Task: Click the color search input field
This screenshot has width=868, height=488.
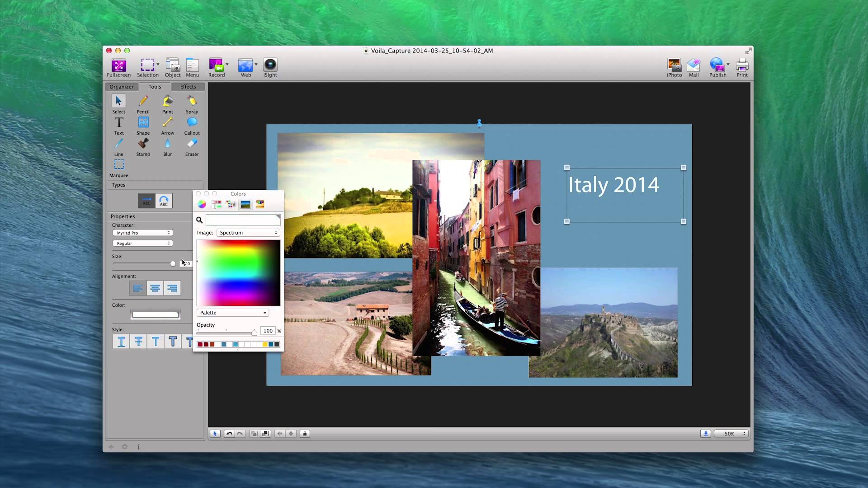Action: tap(243, 220)
